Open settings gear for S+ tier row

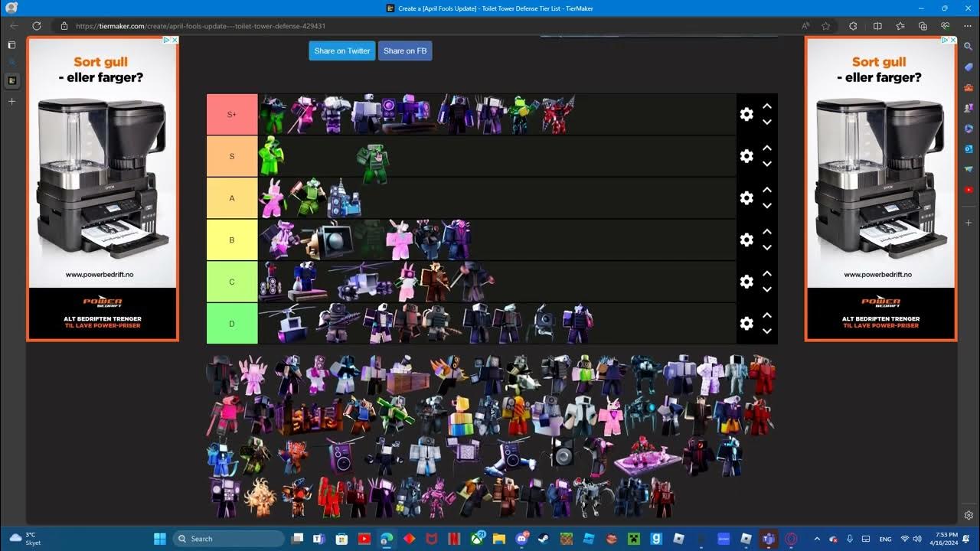(746, 115)
